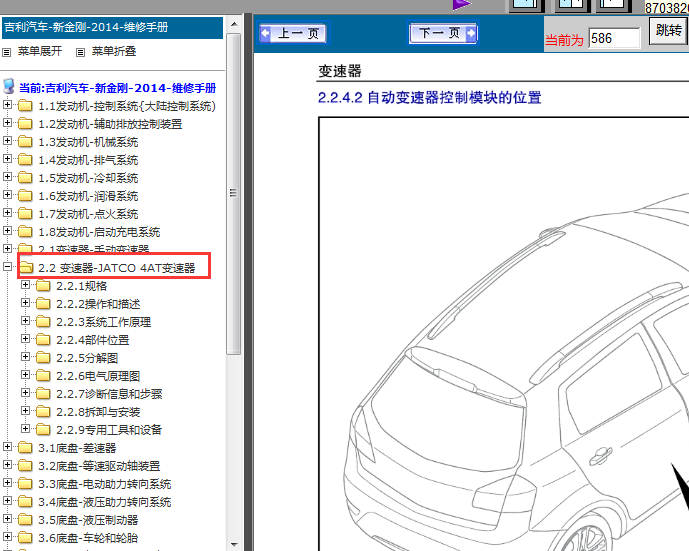
Task: Expand the 1.3发动机-机械系统 node
Action: click(x=7, y=141)
